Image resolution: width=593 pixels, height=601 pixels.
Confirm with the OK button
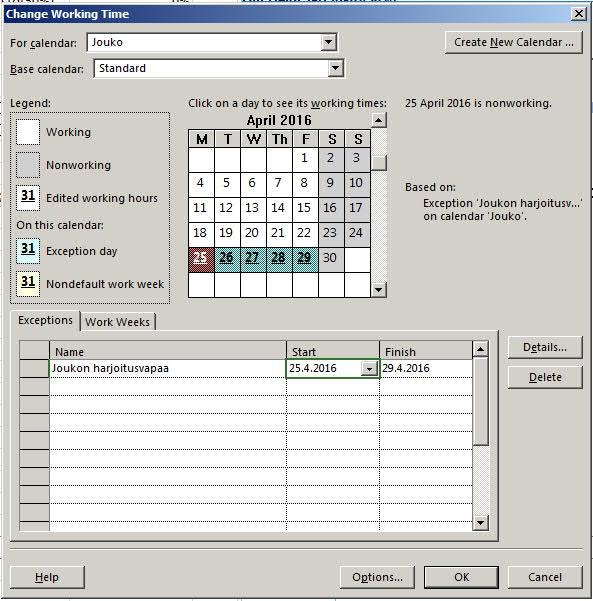461,577
